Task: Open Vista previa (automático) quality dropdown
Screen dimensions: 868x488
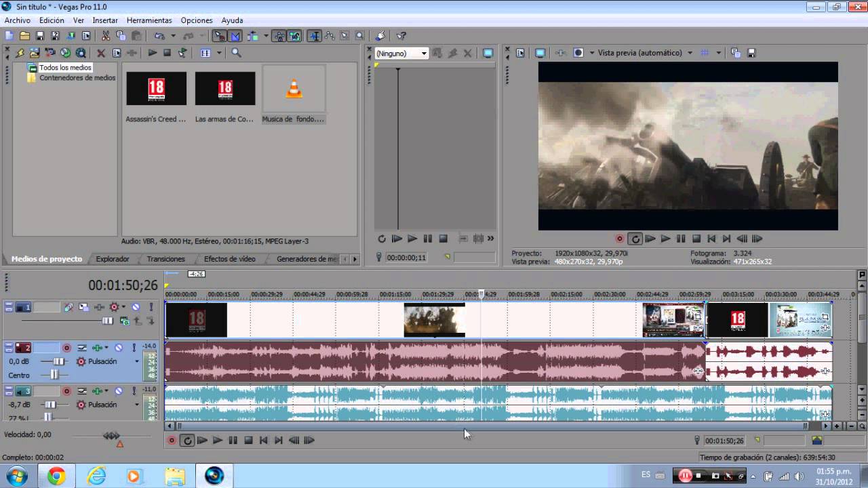Action: [690, 53]
